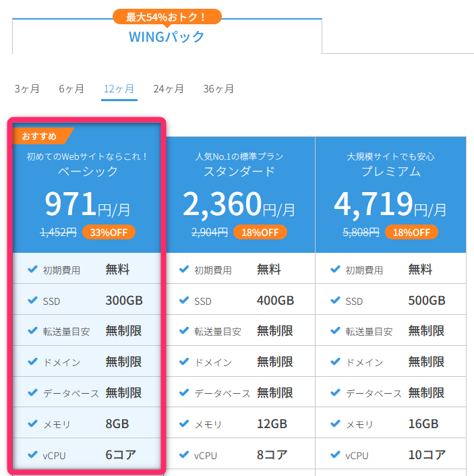This screenshot has height=476, width=474.
Task: Click the SSD checkmark beside 400GB
Action: coord(184,300)
